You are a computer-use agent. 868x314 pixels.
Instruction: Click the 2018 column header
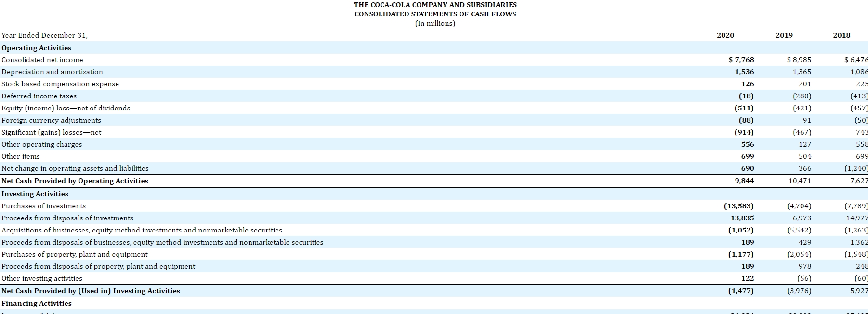[x=842, y=35]
